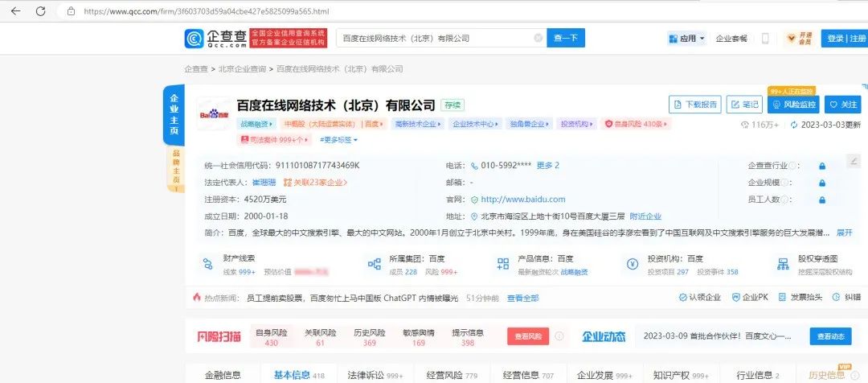868x383 pixels.
Task: Expand the 自身风险 430条 tag
Action: 636,124
